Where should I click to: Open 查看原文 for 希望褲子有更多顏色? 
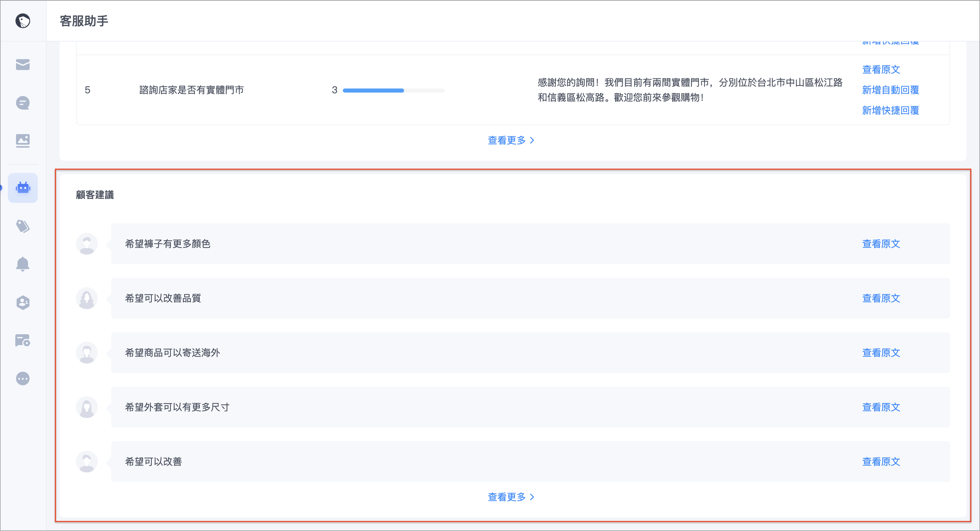pos(881,244)
